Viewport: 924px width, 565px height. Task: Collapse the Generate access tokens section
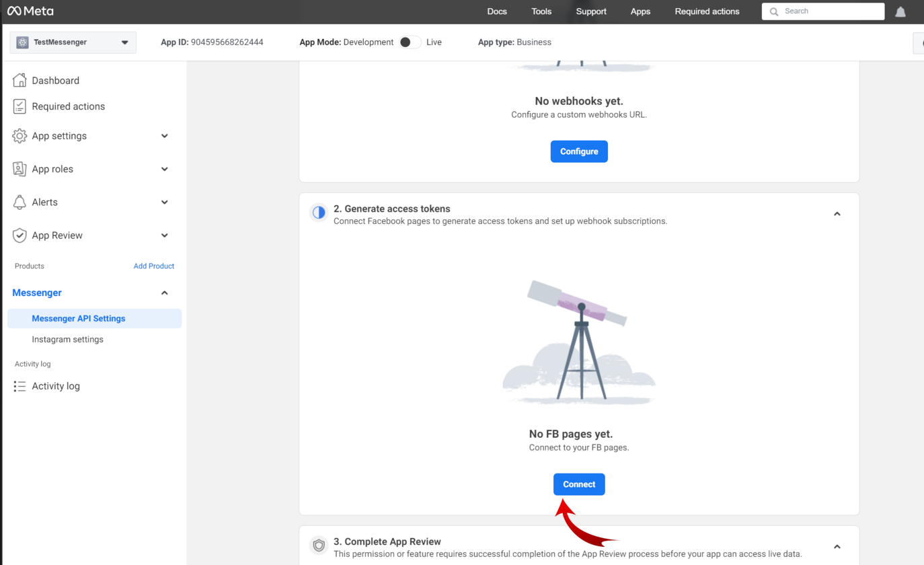pyautogui.click(x=837, y=213)
